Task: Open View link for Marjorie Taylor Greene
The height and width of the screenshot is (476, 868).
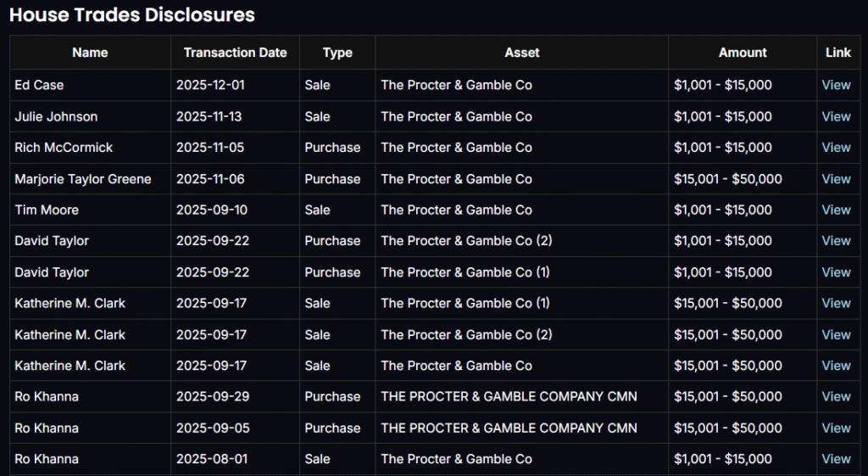Action: (x=836, y=179)
